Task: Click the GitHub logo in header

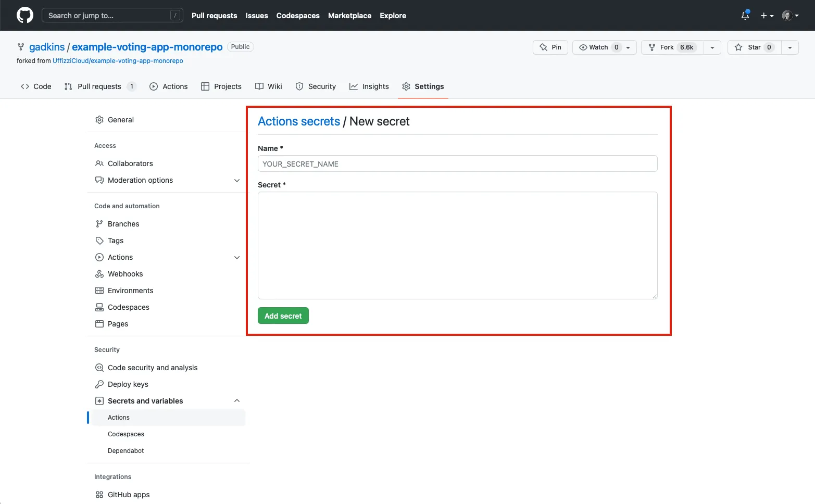Action: pyautogui.click(x=24, y=15)
